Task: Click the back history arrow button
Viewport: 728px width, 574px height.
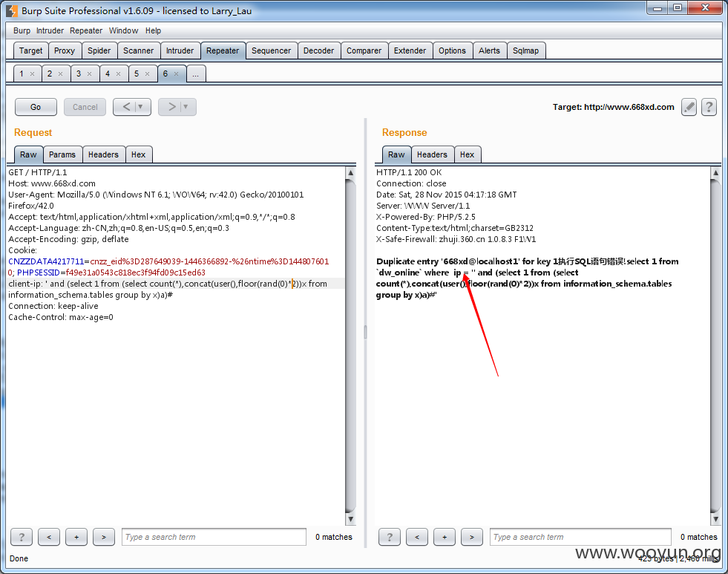Action: (x=126, y=107)
